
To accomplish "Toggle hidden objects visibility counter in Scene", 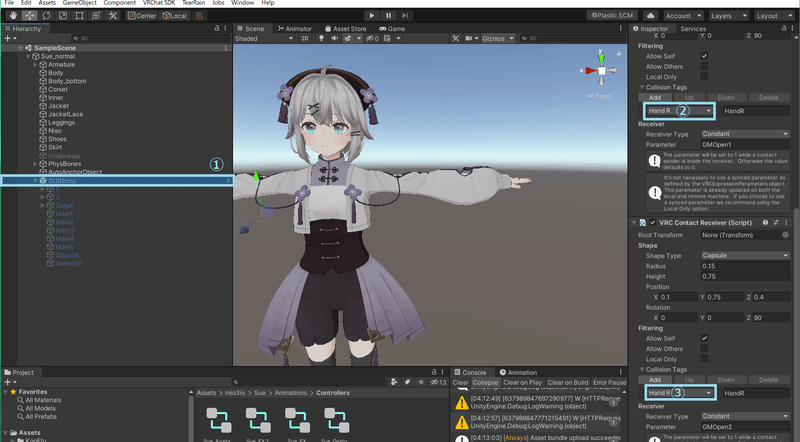I will pos(372,38).
